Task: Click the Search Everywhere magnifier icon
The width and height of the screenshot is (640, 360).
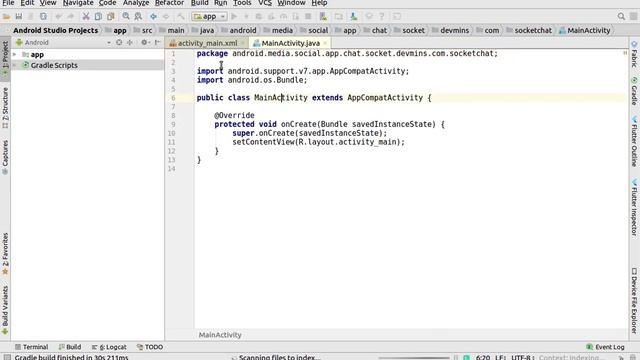Action: click(621, 17)
